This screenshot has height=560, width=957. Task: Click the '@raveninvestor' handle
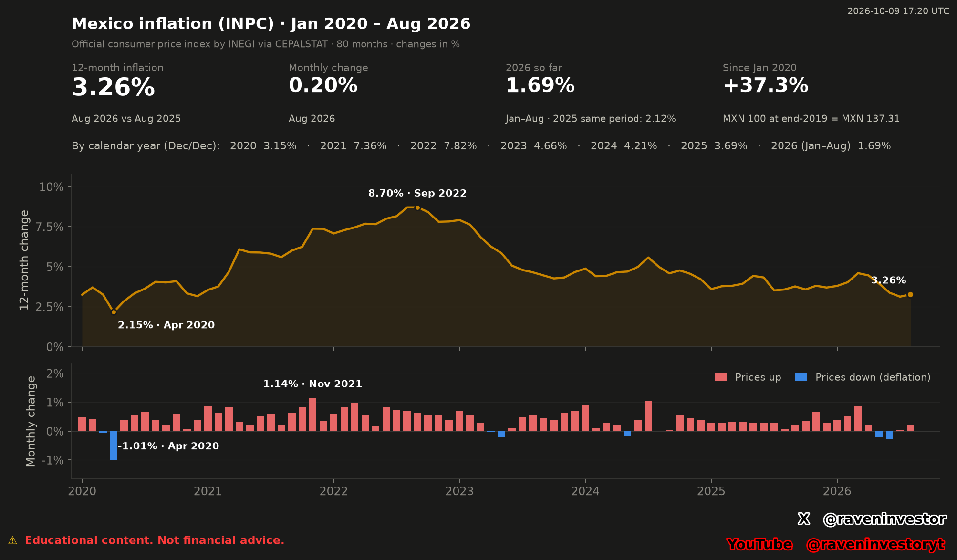point(884,519)
